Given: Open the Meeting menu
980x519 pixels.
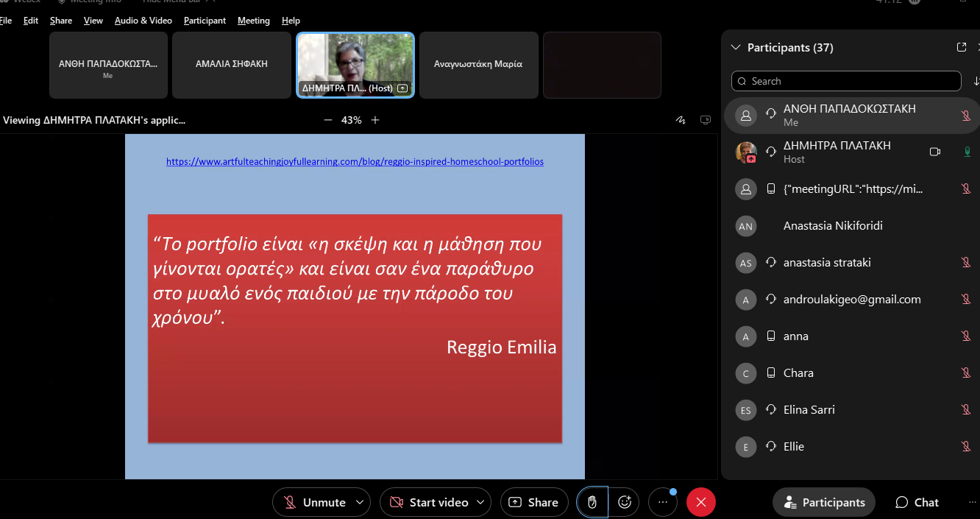Looking at the screenshot, I should [x=253, y=21].
